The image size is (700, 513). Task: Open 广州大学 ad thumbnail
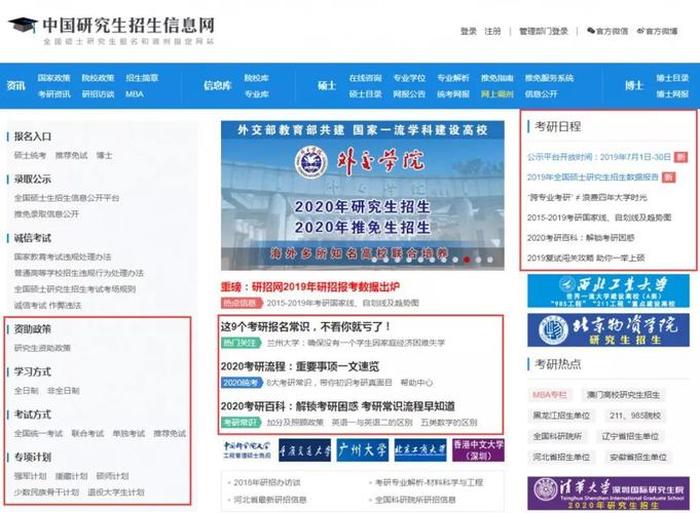362,450
